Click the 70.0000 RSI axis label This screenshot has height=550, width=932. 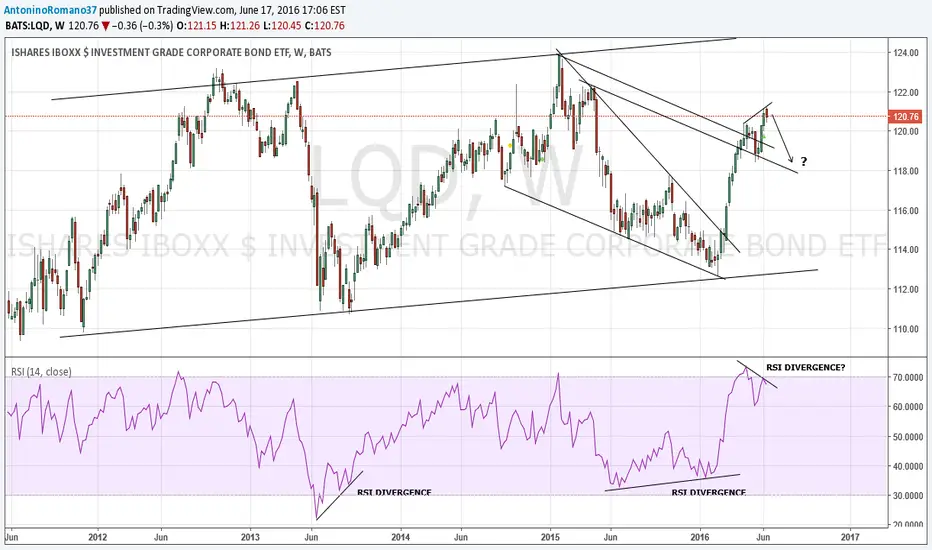click(x=908, y=377)
